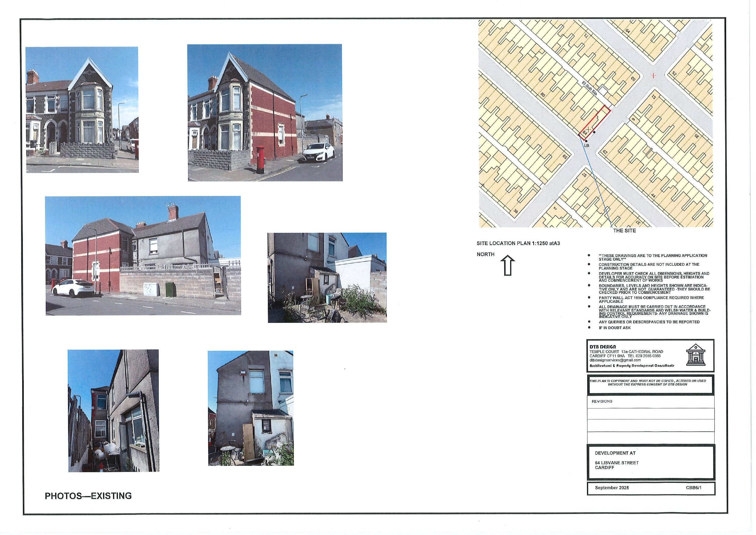
Task: Click the El Sub Sta map label
Action: (589, 88)
